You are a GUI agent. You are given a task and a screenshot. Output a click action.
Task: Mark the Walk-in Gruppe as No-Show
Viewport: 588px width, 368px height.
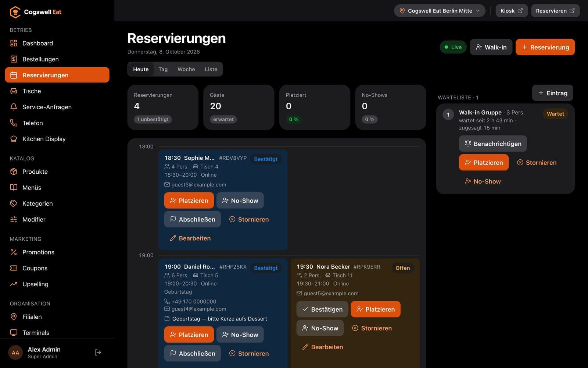click(x=483, y=181)
